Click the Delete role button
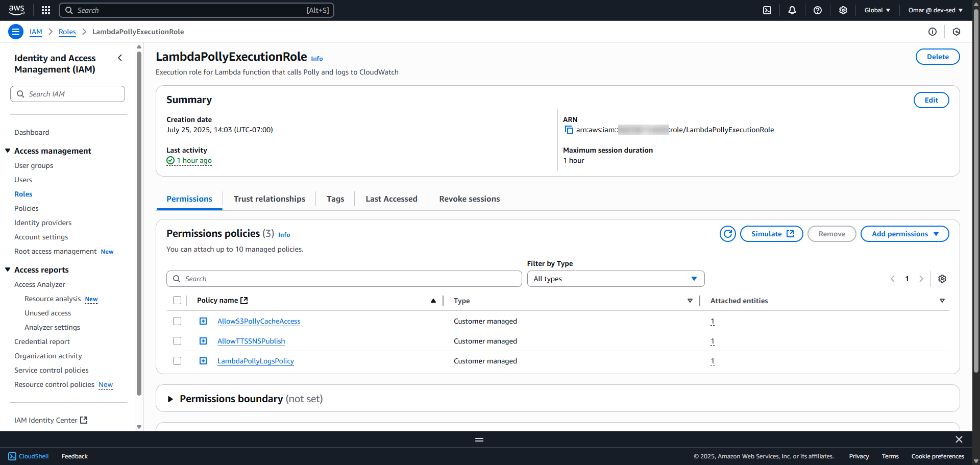Image resolution: width=980 pixels, height=465 pixels. click(x=938, y=57)
